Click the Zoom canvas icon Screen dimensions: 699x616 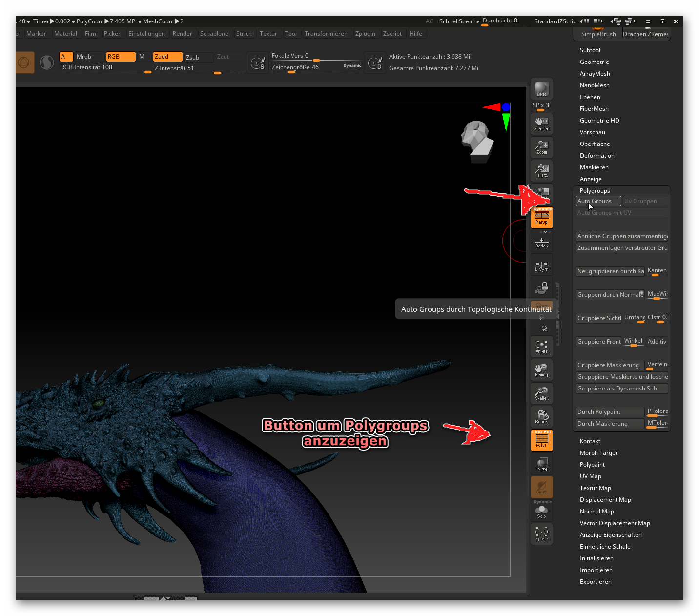click(541, 147)
